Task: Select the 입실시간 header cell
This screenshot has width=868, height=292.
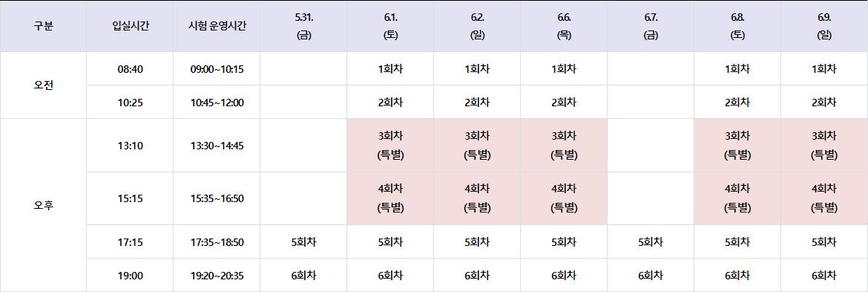Action: [x=130, y=26]
